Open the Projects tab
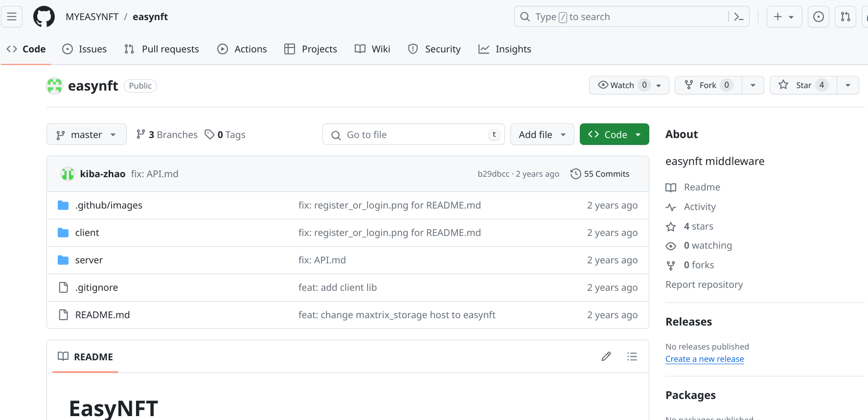The width and height of the screenshot is (868, 420). click(x=311, y=49)
